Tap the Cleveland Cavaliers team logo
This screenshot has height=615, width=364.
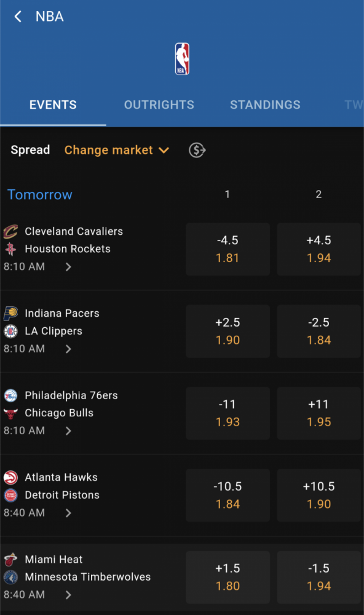(x=10, y=231)
